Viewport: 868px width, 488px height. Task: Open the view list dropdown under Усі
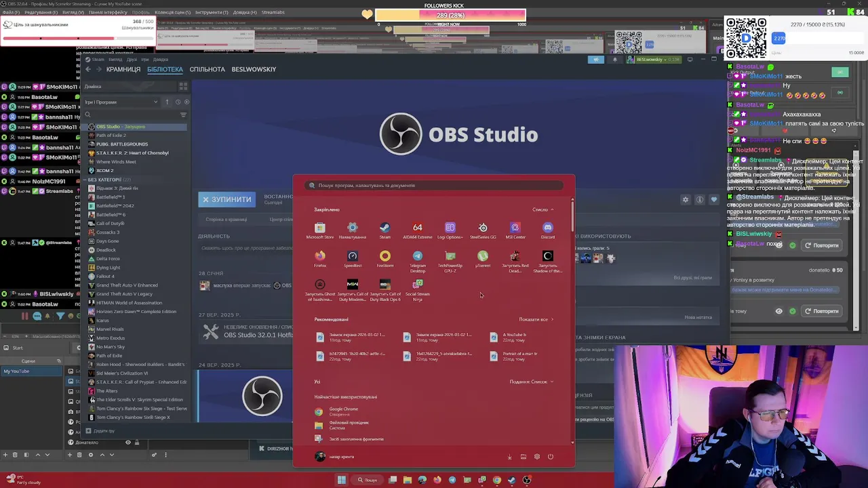pyautogui.click(x=532, y=382)
